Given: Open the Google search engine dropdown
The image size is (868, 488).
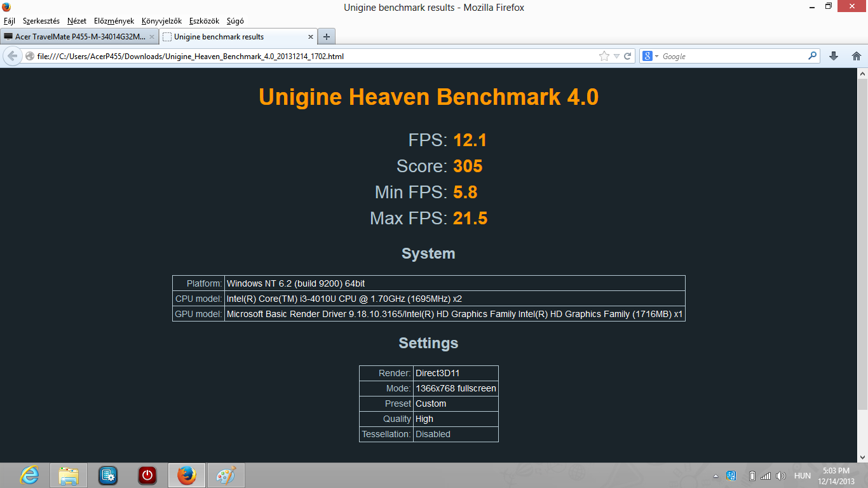Looking at the screenshot, I should pos(650,56).
